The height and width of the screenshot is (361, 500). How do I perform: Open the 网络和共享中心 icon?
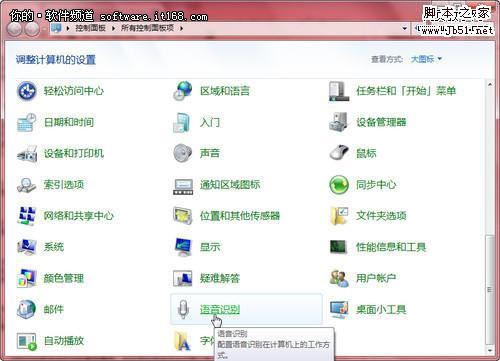pos(27,216)
